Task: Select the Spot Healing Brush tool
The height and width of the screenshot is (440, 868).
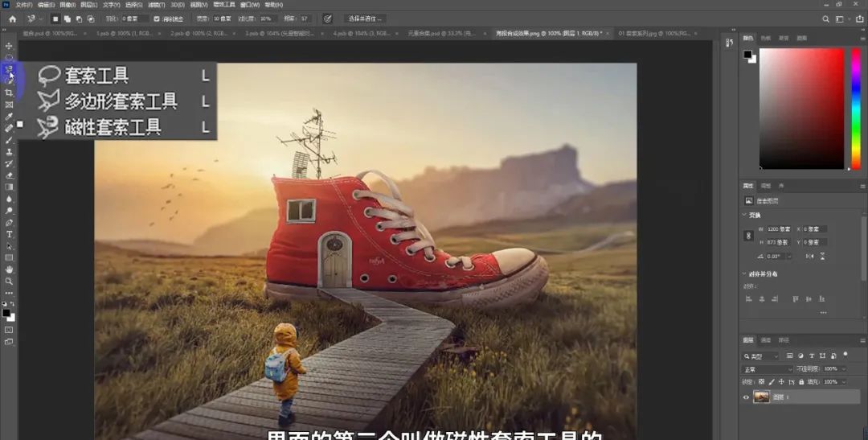Action: point(9,128)
